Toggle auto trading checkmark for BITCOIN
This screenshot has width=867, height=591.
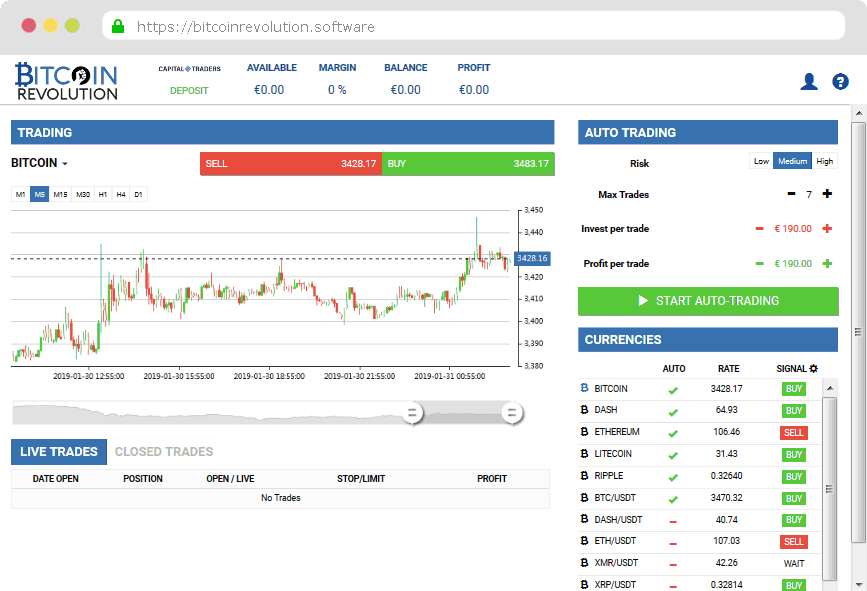tap(673, 390)
